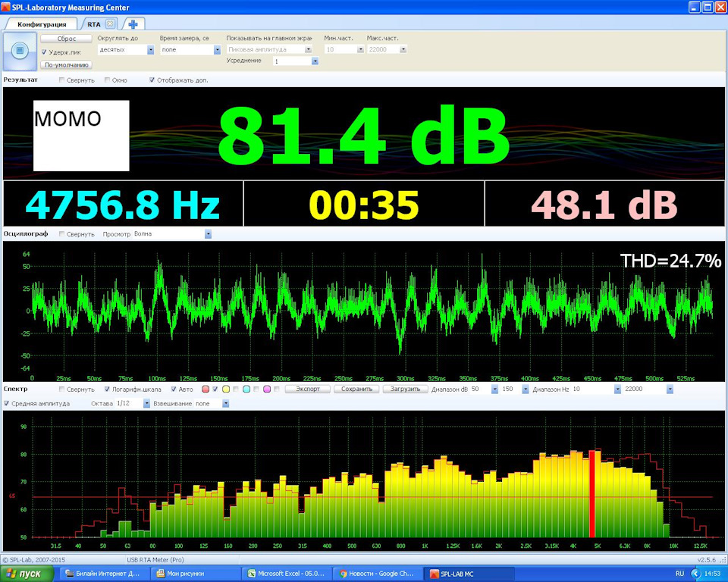Expand the Усреднение dropdown
The width and height of the screenshot is (728, 582).
[x=315, y=61]
